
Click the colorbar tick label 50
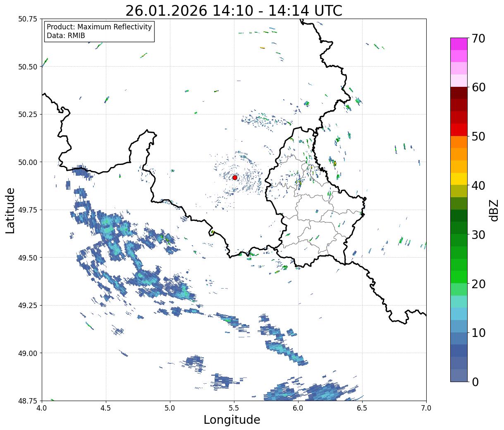(479, 136)
